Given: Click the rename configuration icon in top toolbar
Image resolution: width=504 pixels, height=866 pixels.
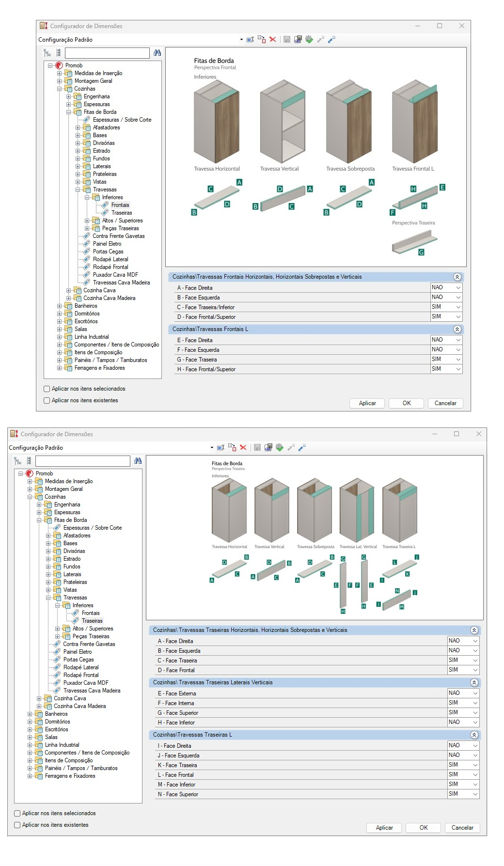Looking at the screenshot, I should [x=250, y=39].
